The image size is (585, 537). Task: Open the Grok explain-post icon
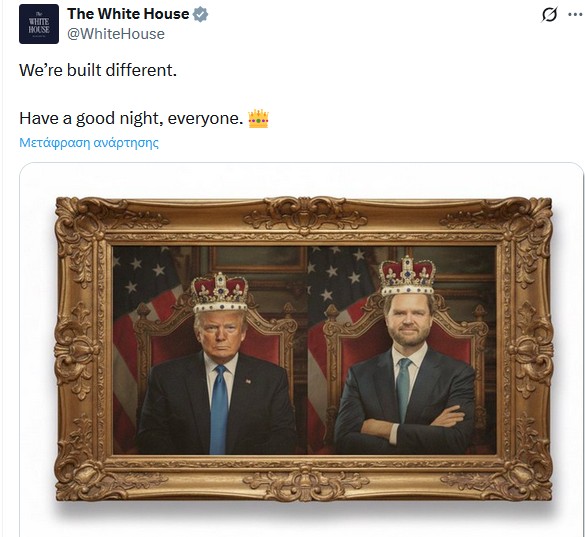(549, 15)
